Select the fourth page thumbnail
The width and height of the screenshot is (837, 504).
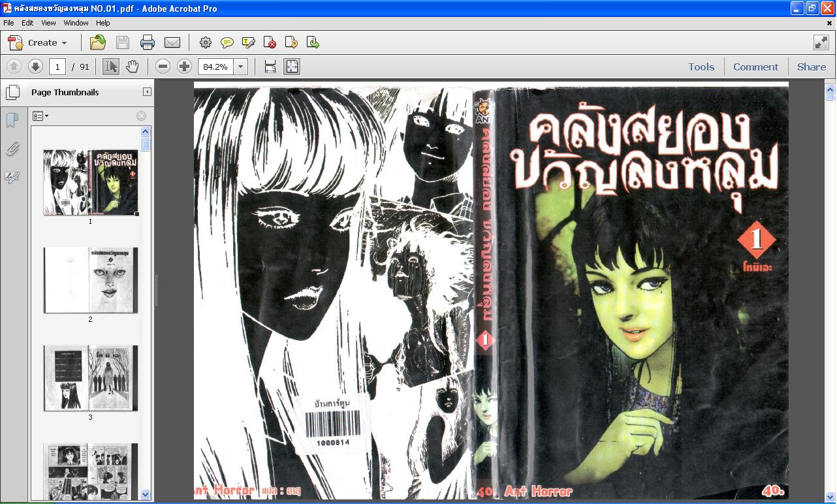coord(91,471)
